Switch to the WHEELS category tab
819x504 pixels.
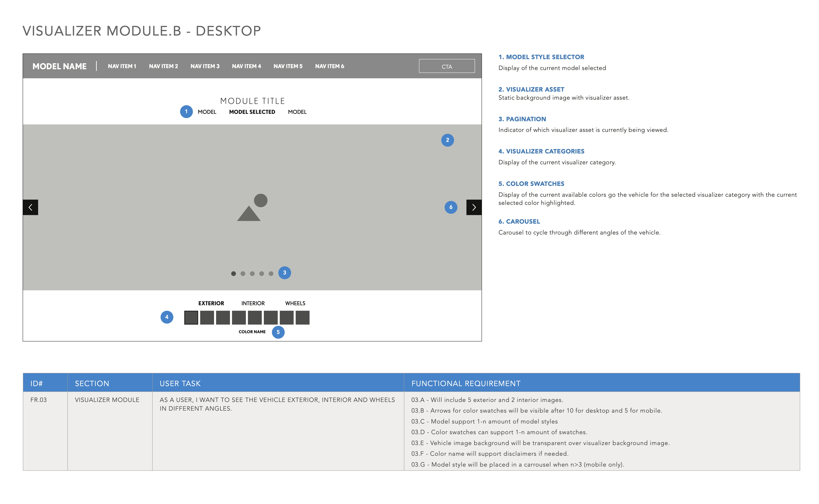(295, 303)
